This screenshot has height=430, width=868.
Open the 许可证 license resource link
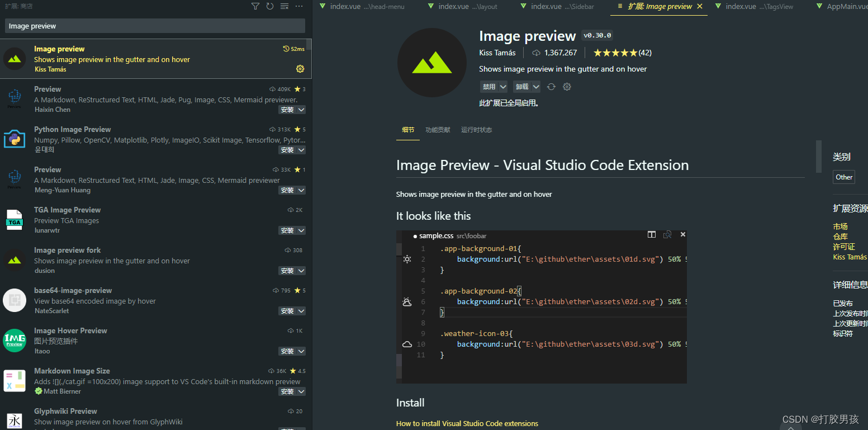[x=844, y=247]
